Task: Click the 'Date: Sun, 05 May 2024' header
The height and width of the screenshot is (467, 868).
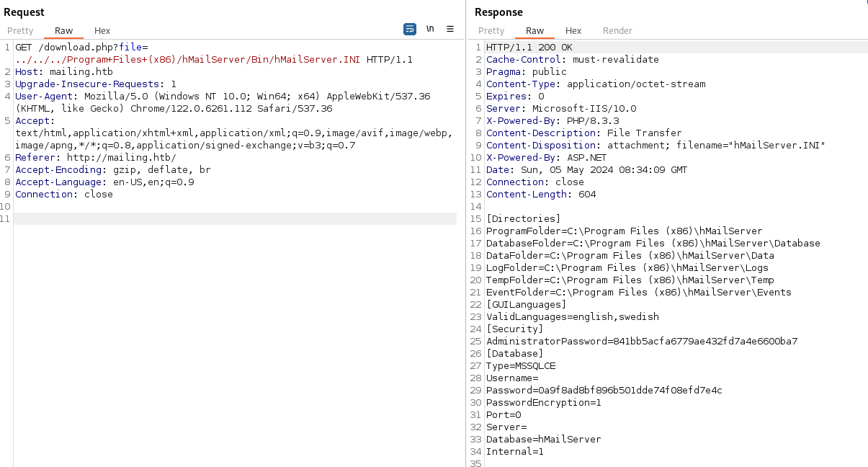Action: (x=587, y=169)
